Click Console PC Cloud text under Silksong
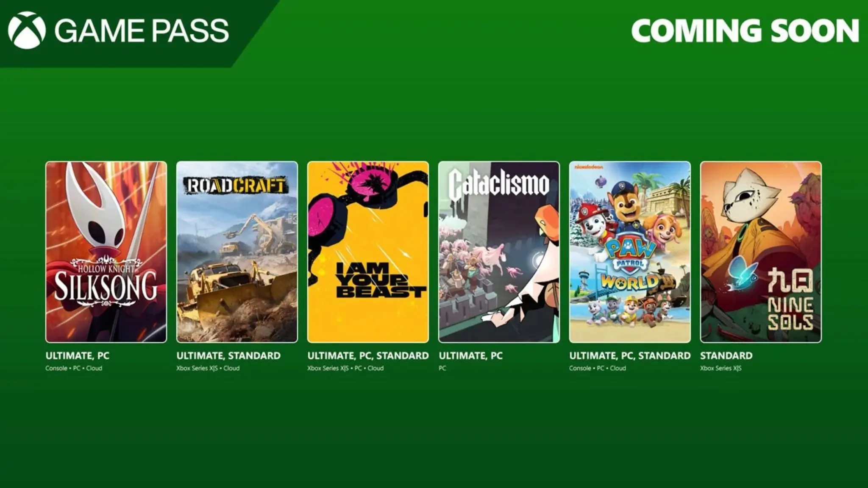This screenshot has height=488, width=868. click(74, 368)
